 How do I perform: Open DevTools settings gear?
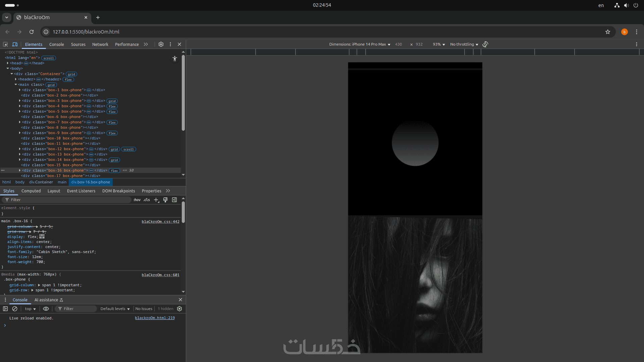pos(161,44)
